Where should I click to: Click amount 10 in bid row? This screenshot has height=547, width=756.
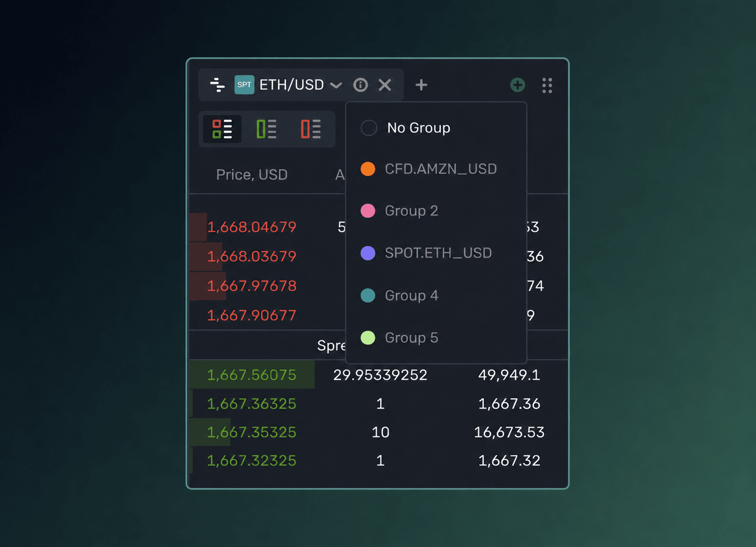(x=380, y=432)
